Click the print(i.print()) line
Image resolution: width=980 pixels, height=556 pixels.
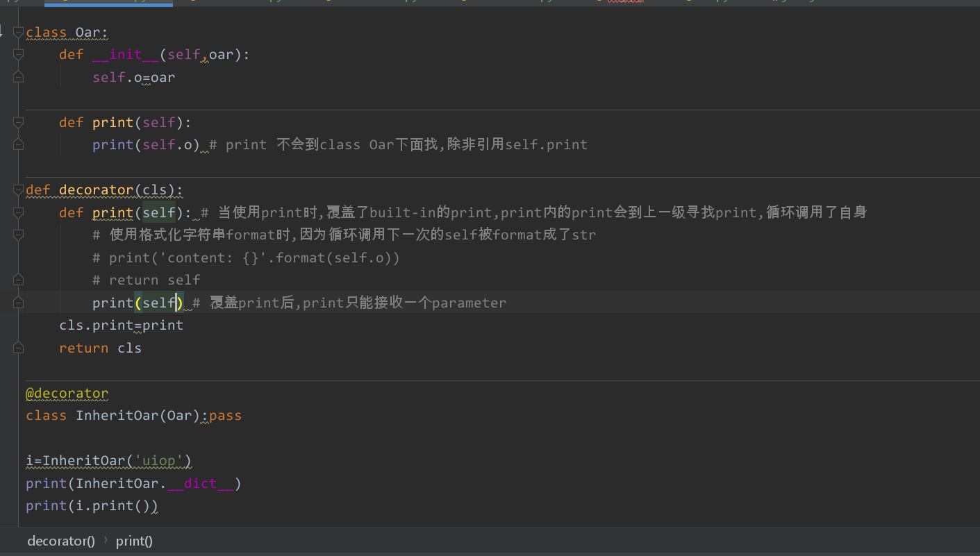point(92,506)
